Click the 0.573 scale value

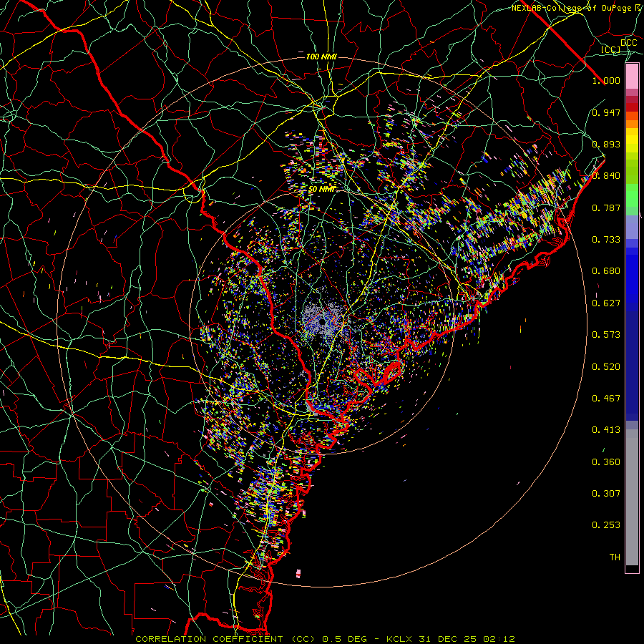click(x=606, y=335)
